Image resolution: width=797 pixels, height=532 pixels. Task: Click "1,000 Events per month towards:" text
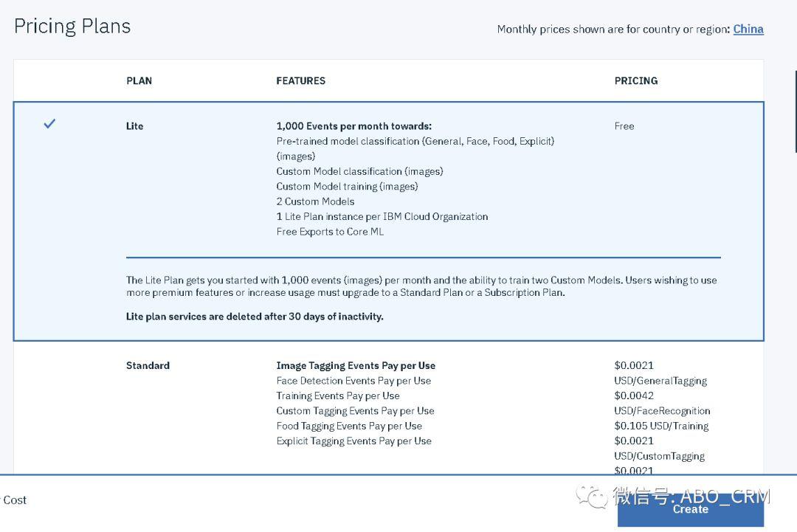tap(354, 126)
